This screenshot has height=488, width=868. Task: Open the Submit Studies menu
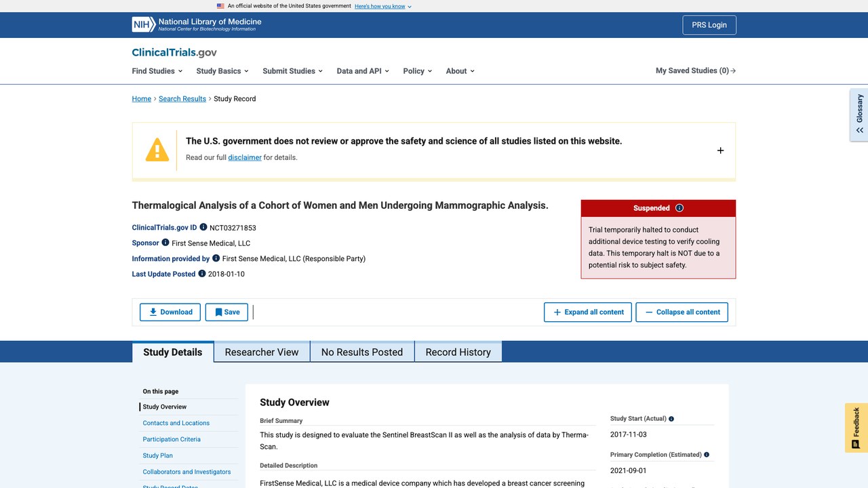pos(292,70)
